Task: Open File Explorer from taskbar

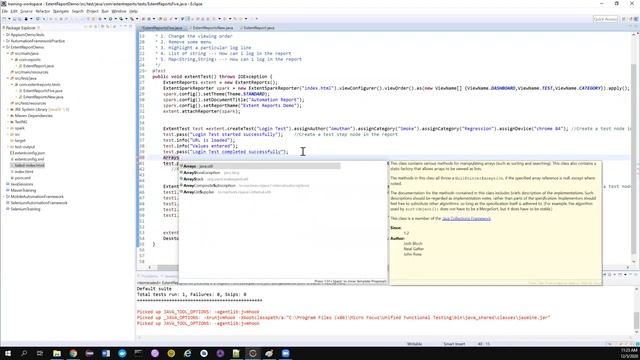Action: (x=57, y=353)
